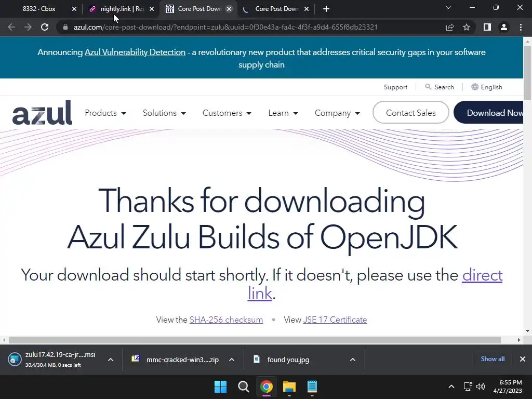The height and width of the screenshot is (399, 532).
Task: Close the downloads bar
Action: click(x=523, y=359)
